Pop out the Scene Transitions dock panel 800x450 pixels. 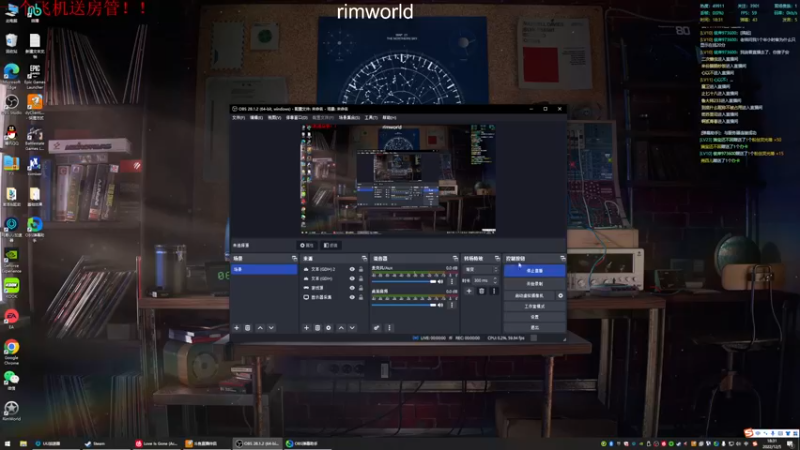[x=497, y=258]
